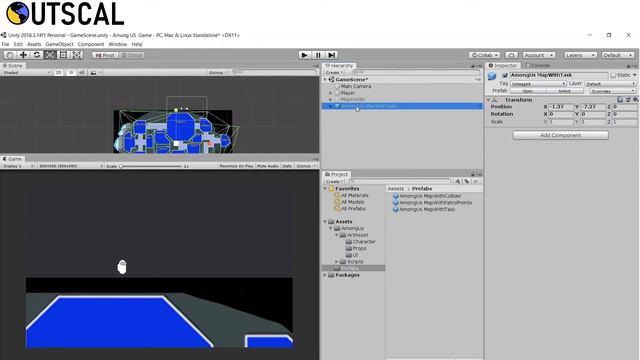Open the Account dropdown
This screenshot has height=360, width=640.
539,55
